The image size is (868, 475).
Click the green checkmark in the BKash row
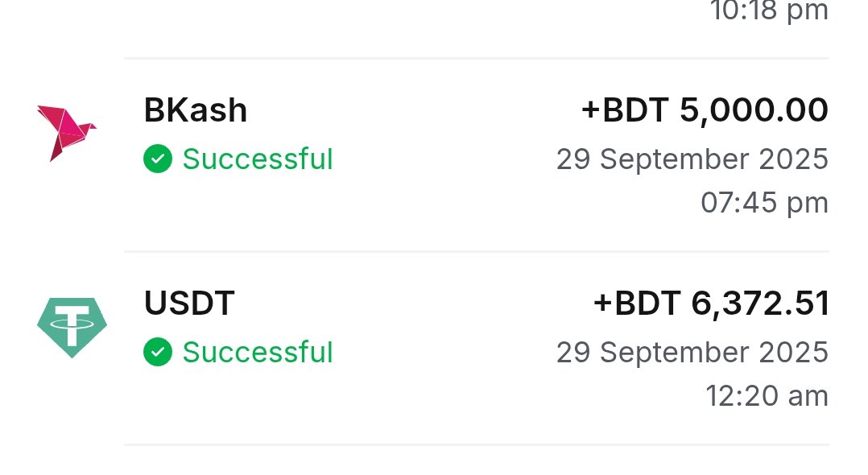158,159
